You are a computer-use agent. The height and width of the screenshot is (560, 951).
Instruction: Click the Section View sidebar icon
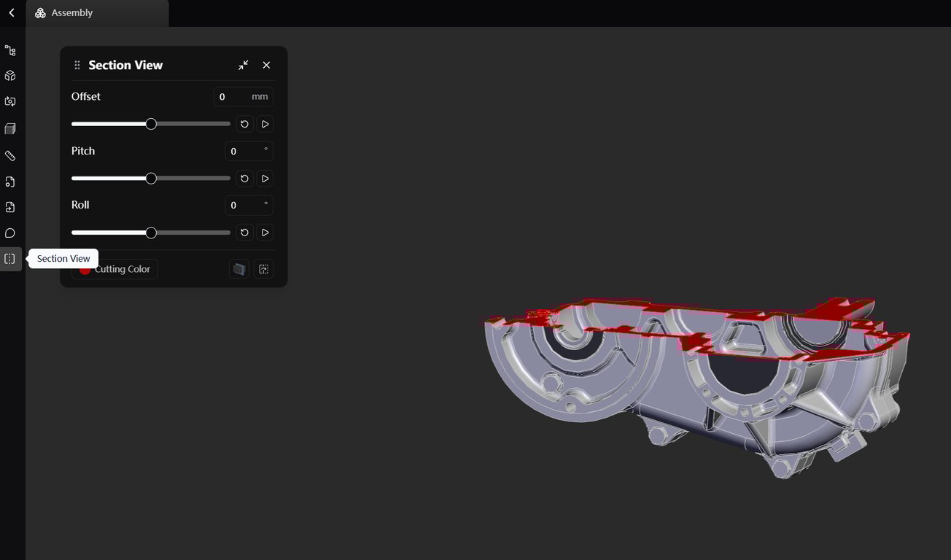coord(10,259)
